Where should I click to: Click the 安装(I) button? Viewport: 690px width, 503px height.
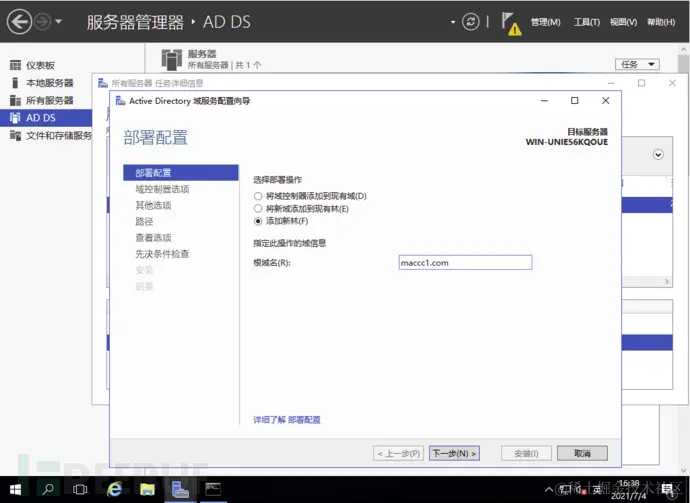click(x=526, y=453)
